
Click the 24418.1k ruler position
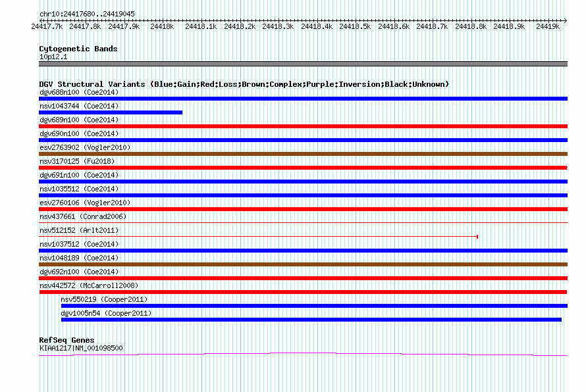tap(201, 26)
